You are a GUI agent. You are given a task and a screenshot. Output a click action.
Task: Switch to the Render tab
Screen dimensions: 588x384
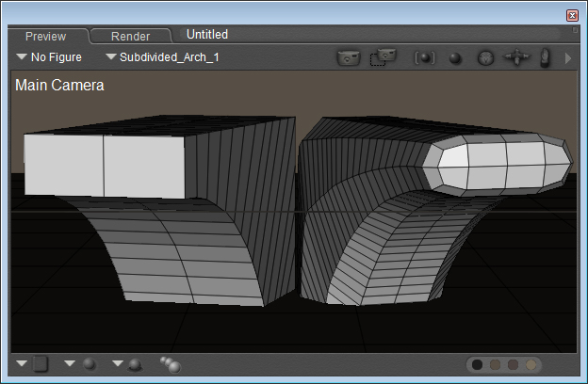coord(130,36)
